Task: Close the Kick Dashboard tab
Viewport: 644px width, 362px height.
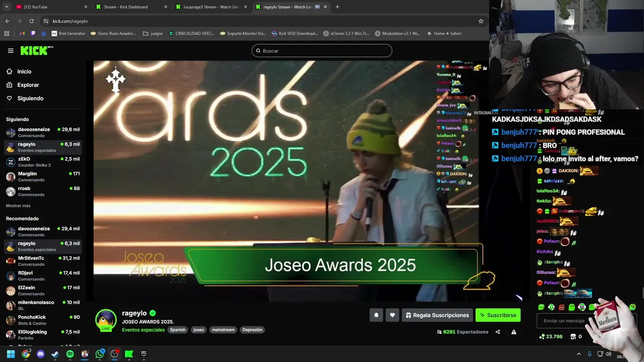Action: coord(166,7)
